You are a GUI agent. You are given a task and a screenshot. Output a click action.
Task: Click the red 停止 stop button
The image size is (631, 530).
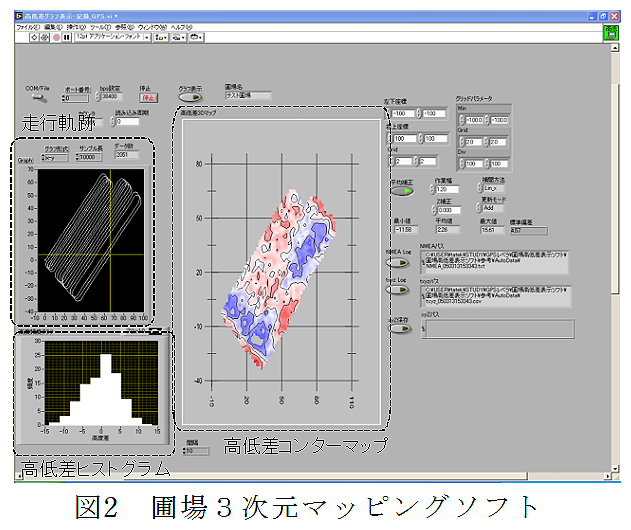(150, 98)
